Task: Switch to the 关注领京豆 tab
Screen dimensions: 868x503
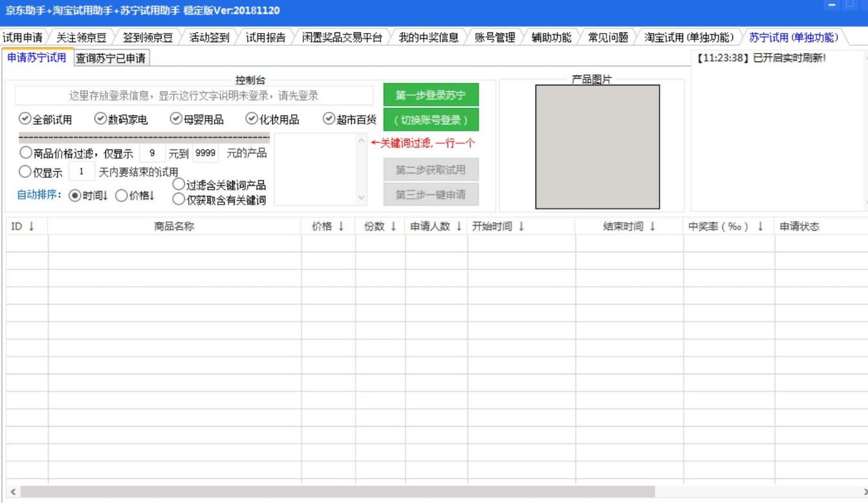Action: [81, 37]
